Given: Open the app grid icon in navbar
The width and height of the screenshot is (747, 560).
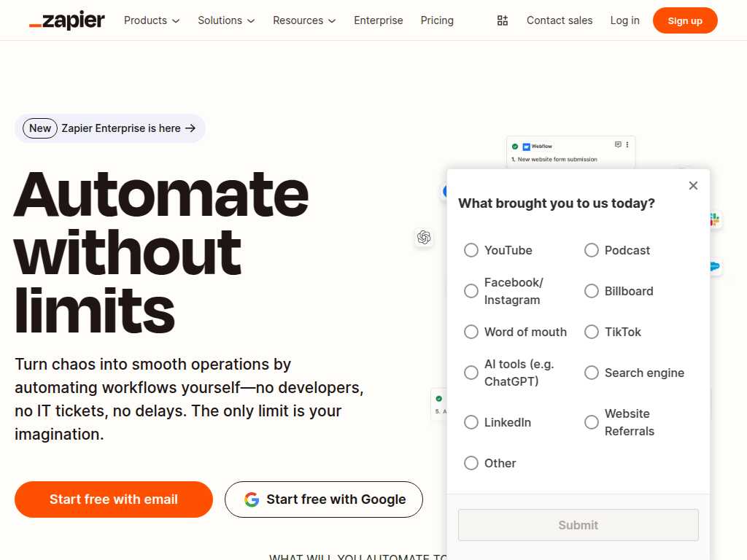Looking at the screenshot, I should tap(502, 20).
